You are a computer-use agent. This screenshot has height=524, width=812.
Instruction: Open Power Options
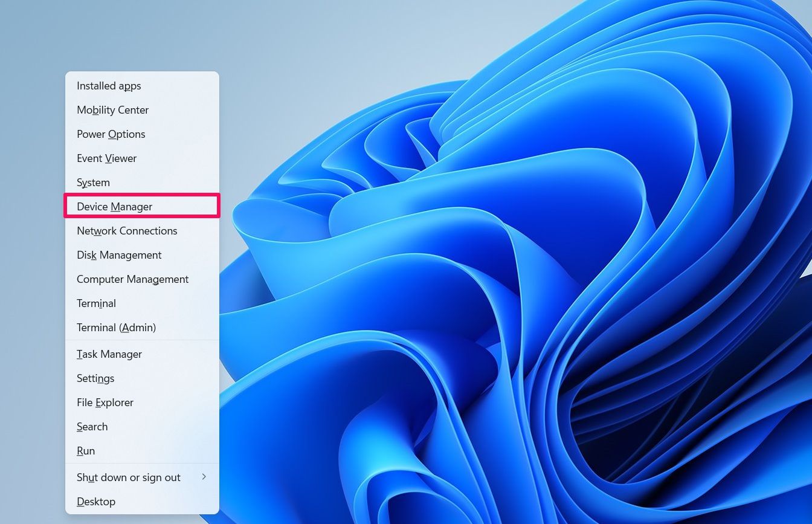(x=111, y=134)
